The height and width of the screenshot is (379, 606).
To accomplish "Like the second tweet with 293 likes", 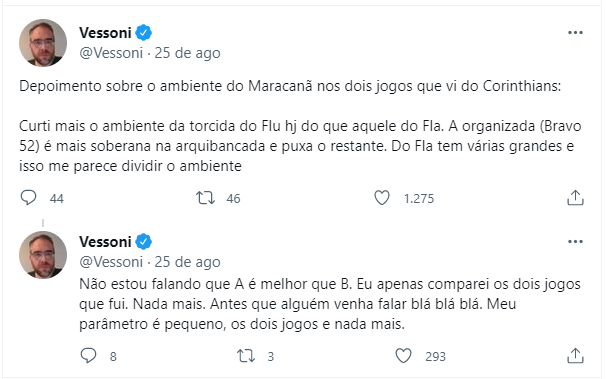I will point(403,355).
